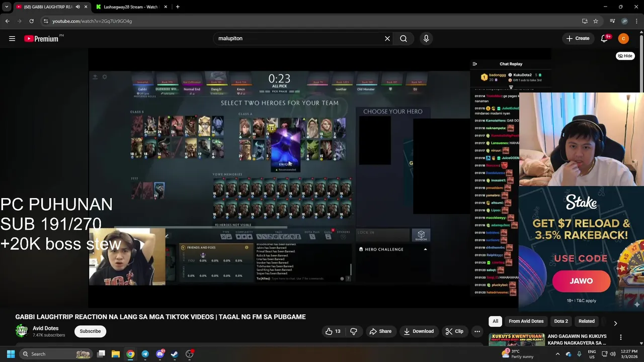Open network settings from system tray
This screenshot has height=362, width=644.
[604, 354]
